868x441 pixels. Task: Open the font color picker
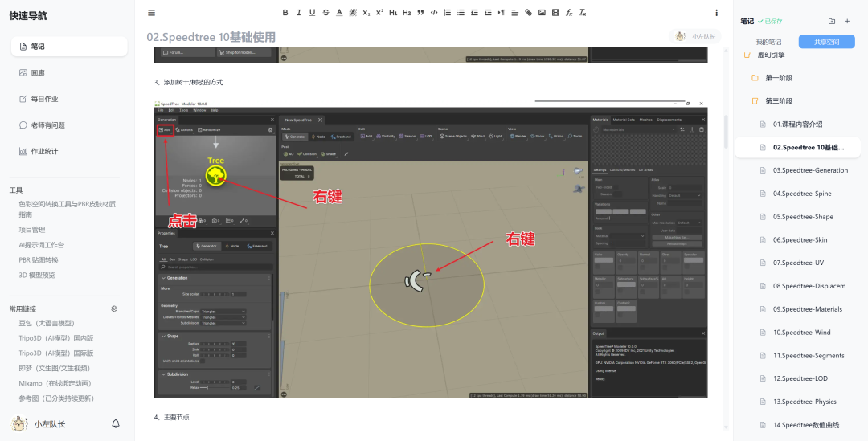[339, 13]
